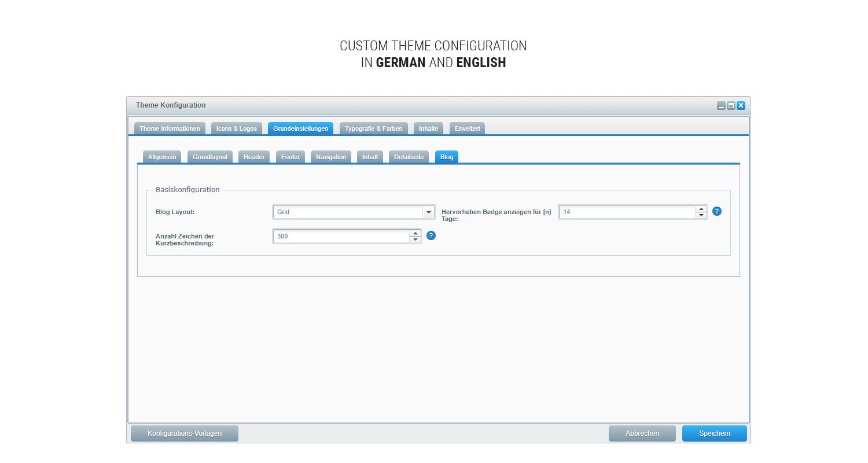Open the Navigation sub-tab
This screenshot has height=463, width=868.
click(x=331, y=157)
